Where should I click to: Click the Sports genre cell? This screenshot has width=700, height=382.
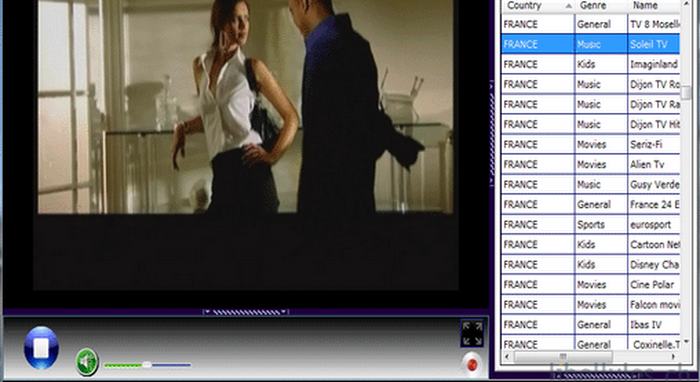[601, 225]
